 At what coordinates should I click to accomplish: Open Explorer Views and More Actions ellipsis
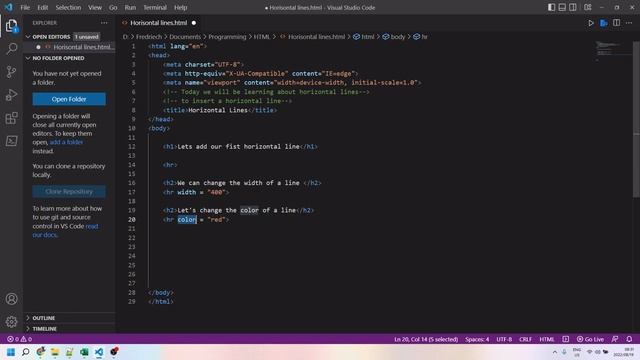(x=104, y=23)
